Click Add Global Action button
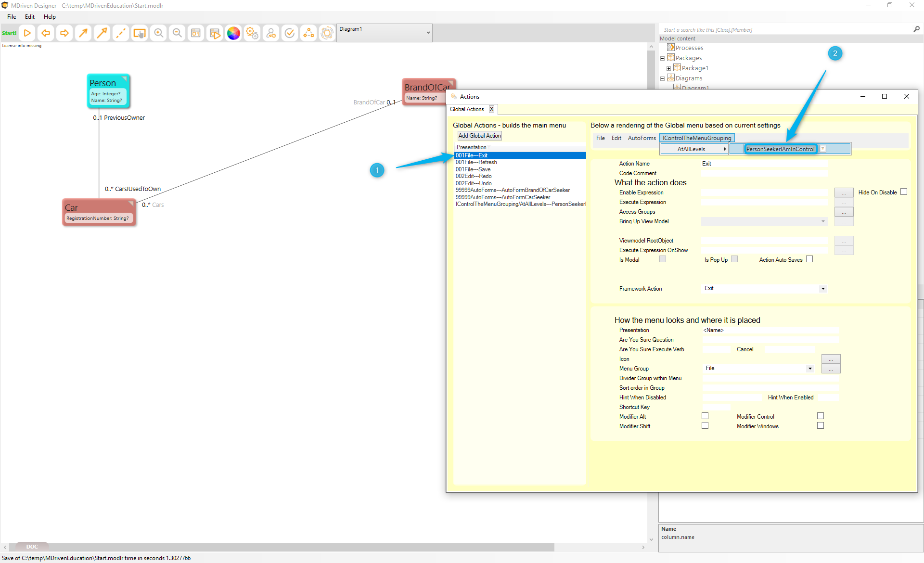The width and height of the screenshot is (924, 563). coord(479,136)
